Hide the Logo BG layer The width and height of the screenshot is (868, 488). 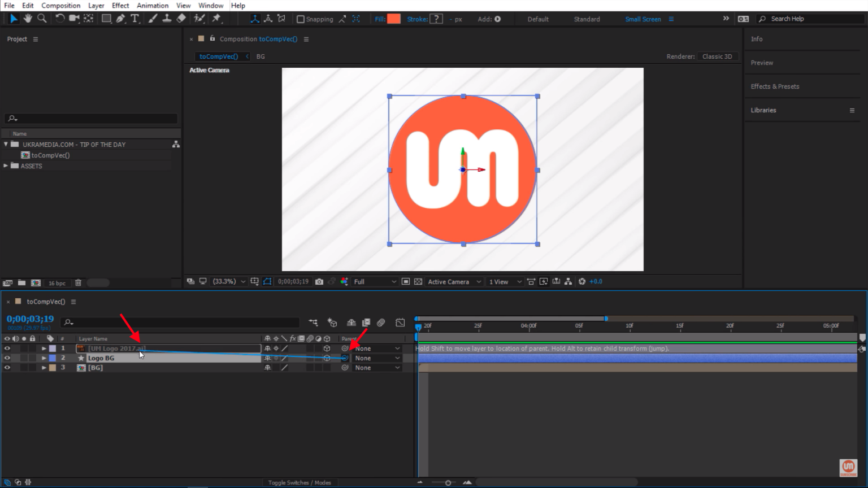click(x=7, y=358)
